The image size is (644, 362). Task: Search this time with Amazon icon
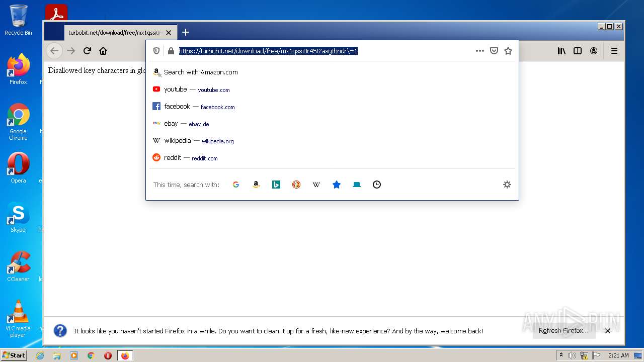pos(256,185)
